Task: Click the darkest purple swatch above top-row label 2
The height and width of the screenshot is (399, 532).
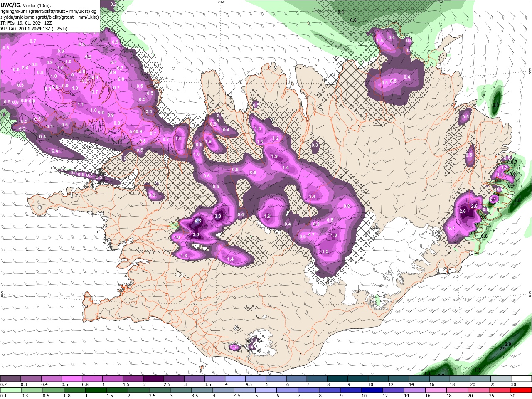Action: click(153, 379)
